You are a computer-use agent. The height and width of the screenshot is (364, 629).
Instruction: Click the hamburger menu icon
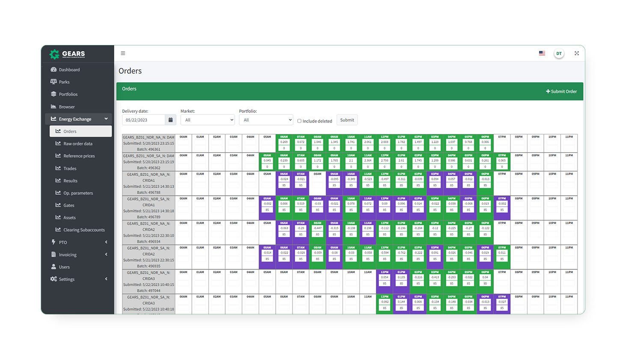pos(123,54)
